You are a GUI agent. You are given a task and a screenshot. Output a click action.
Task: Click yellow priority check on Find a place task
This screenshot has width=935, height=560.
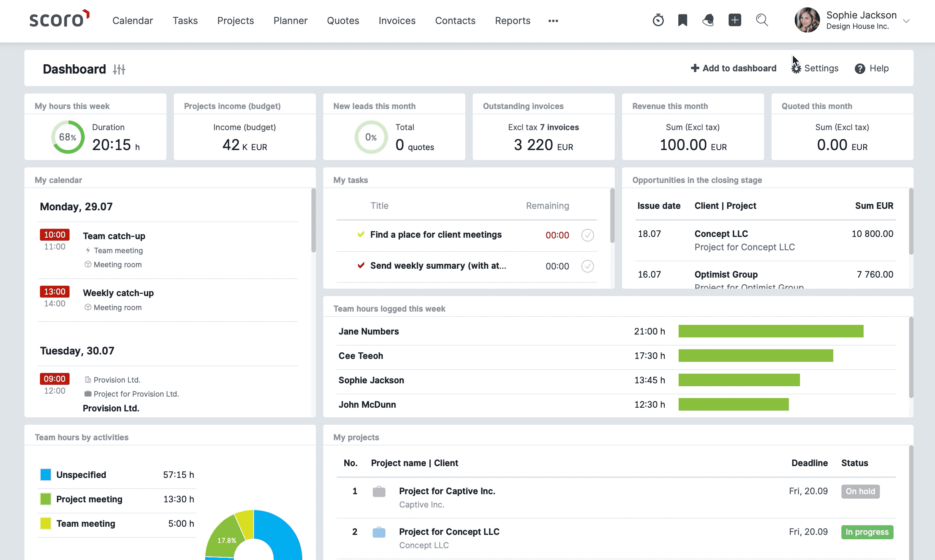(361, 234)
